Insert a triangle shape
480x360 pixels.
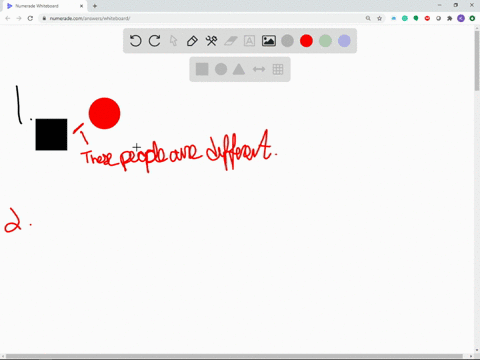[239, 69]
